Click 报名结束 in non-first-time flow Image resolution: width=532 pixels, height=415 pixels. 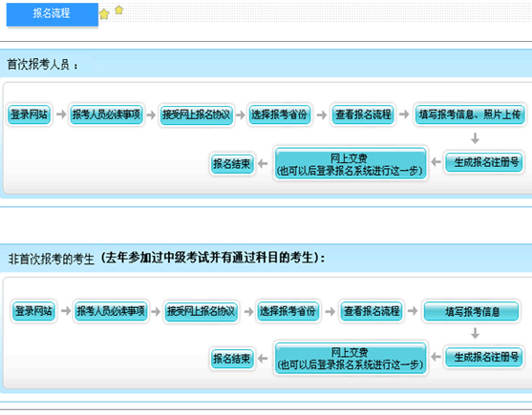232,359
